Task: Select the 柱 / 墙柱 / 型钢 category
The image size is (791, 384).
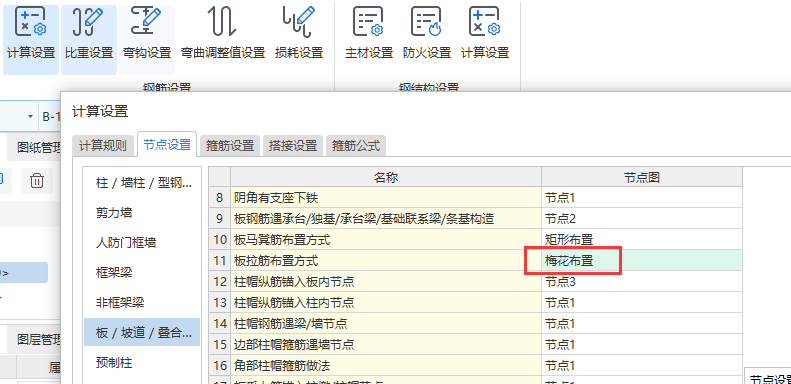Action: point(142,183)
